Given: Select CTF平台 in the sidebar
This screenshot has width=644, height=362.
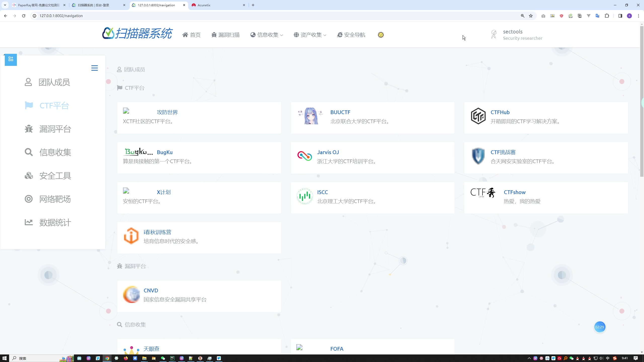Looking at the screenshot, I should [x=47, y=106].
